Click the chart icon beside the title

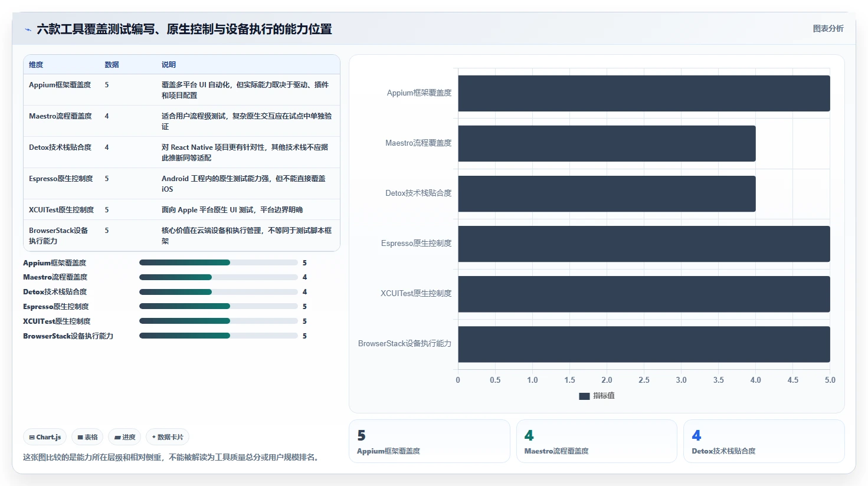[x=28, y=29]
